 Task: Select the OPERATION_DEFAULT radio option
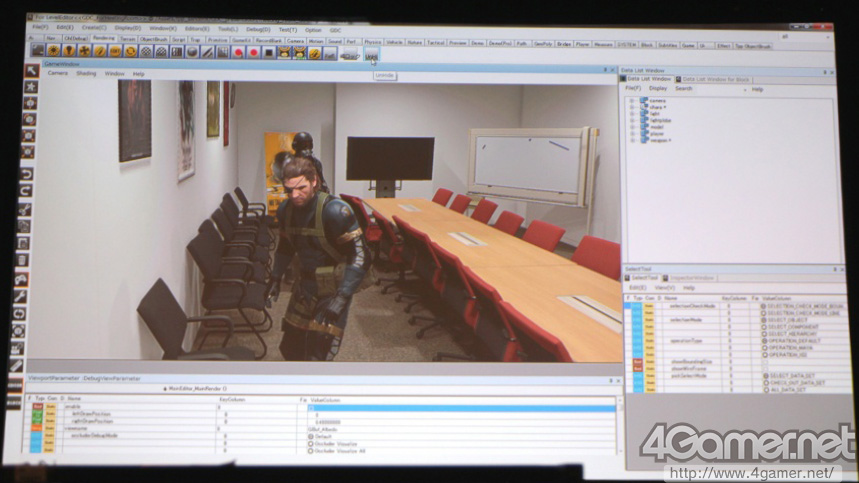click(x=764, y=340)
